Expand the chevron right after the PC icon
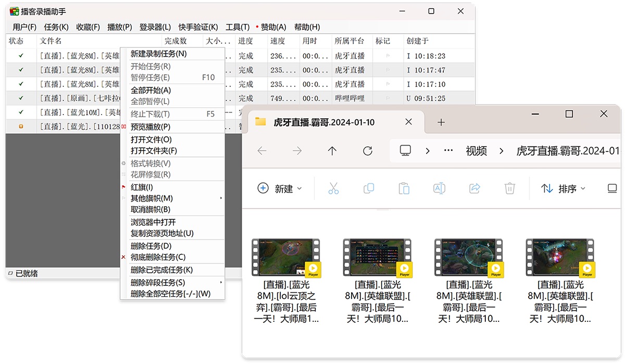 428,151
